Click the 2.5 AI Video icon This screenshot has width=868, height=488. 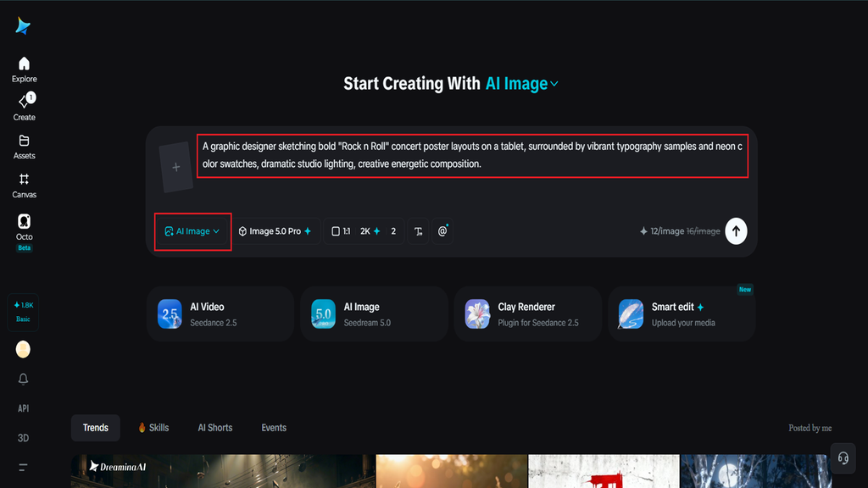pyautogui.click(x=170, y=313)
